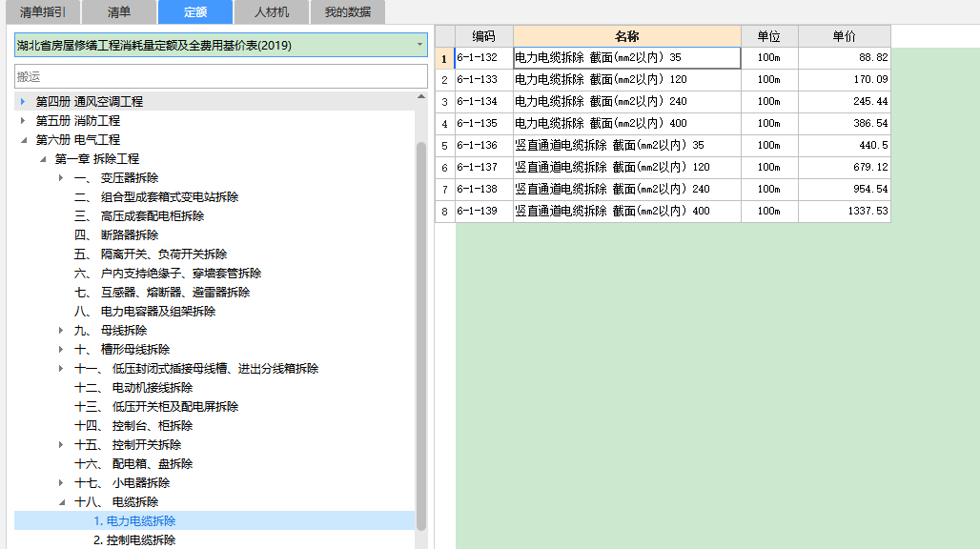The image size is (980, 549).
Task: Collapse 第六册 电气工程 node
Action: click(23, 140)
